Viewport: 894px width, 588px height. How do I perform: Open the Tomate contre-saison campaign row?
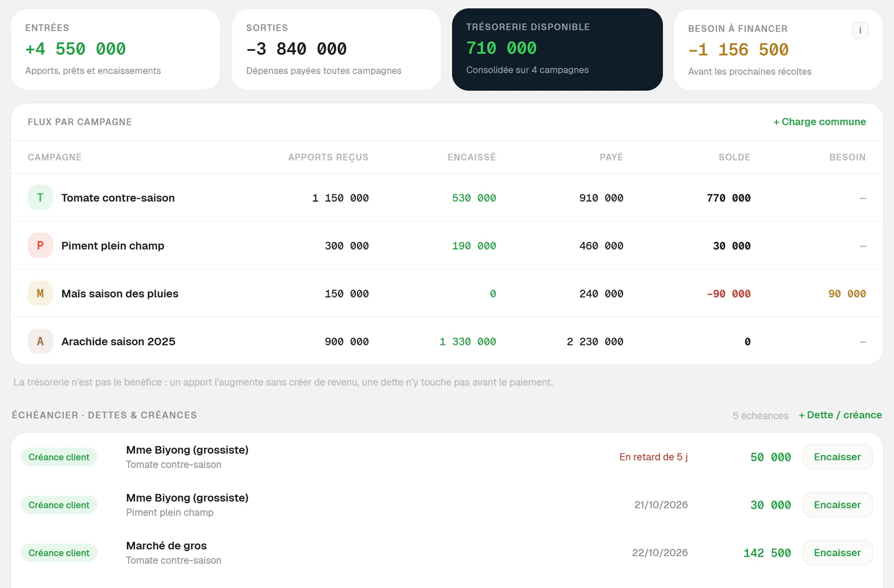tap(447, 198)
